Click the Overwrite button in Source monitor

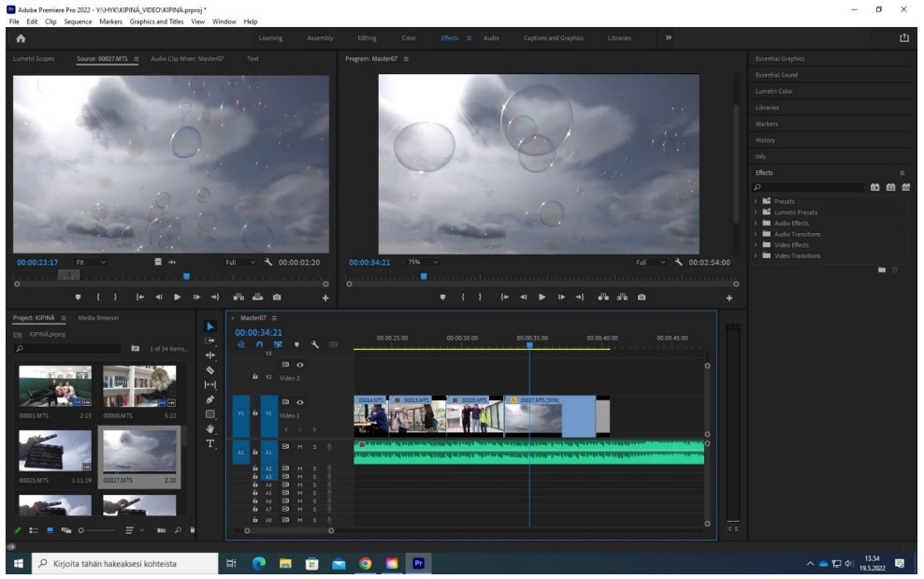[x=258, y=297]
